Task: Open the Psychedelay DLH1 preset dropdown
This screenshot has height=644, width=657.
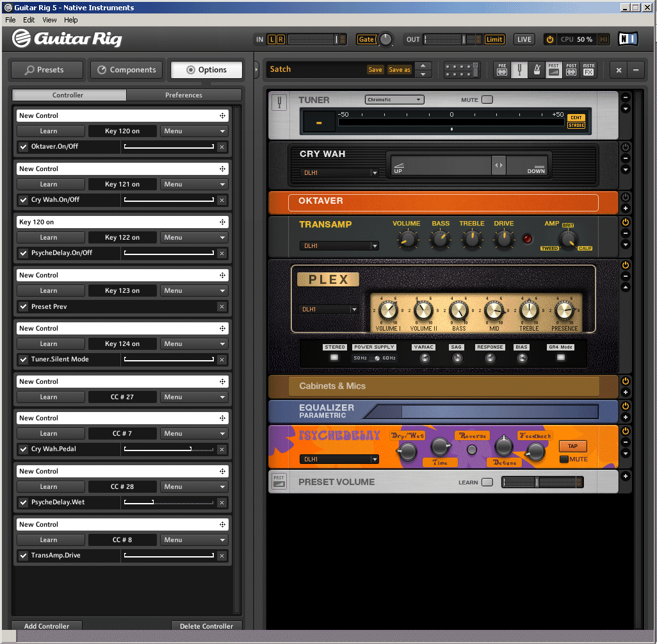Action: click(x=339, y=459)
